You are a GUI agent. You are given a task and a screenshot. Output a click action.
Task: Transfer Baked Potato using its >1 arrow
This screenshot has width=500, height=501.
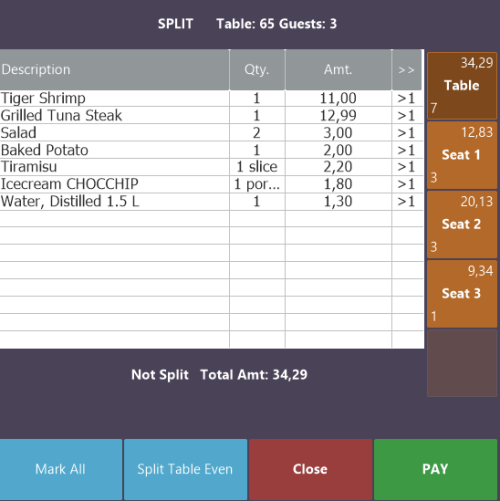click(x=406, y=150)
